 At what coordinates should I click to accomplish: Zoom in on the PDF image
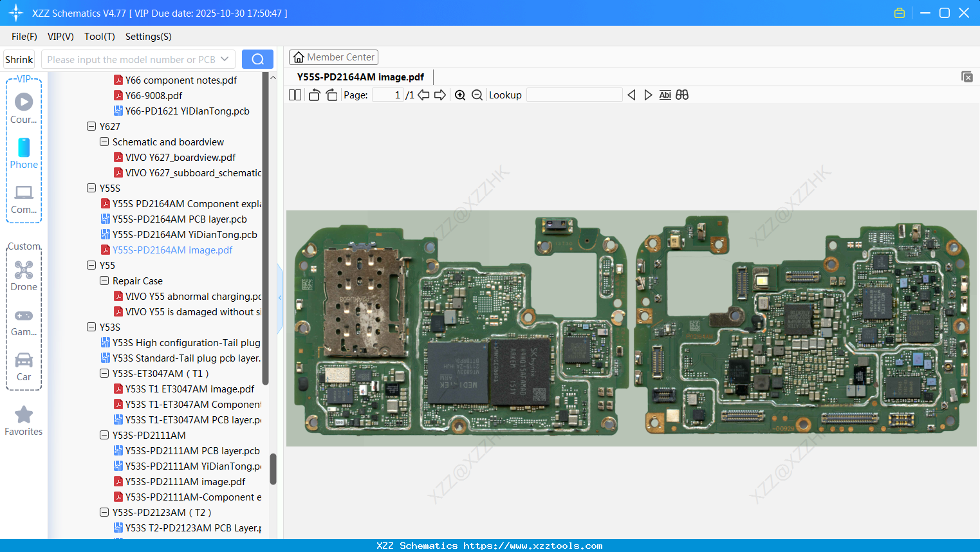tap(460, 95)
